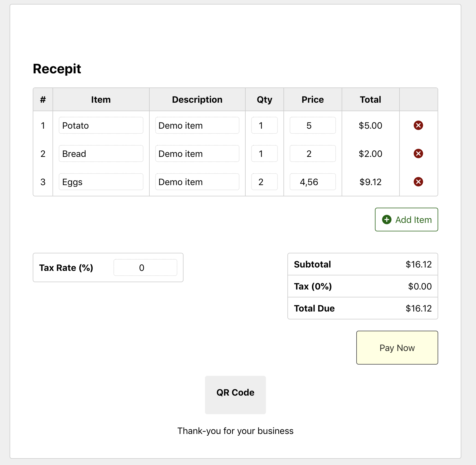
Task: Remove the Potato row with red X
Action: (418, 125)
